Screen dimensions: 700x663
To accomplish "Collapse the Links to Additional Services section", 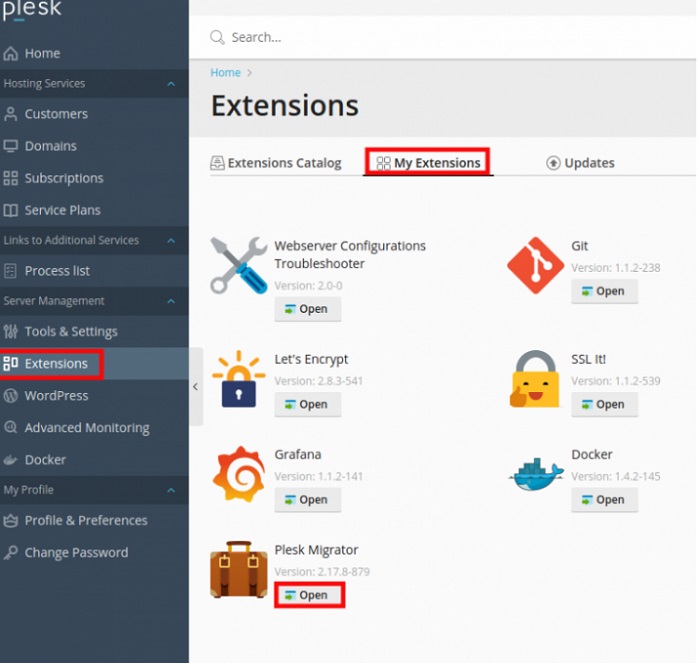I will [171, 241].
